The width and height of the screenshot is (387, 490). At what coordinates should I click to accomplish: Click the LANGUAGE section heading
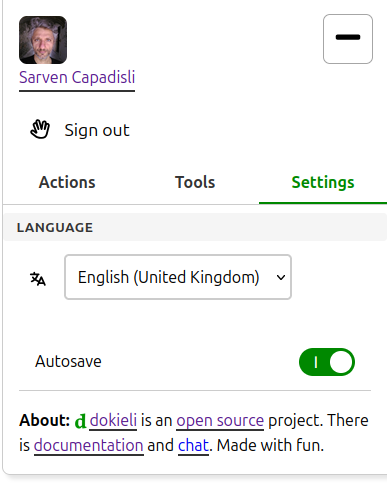pyautogui.click(x=55, y=227)
